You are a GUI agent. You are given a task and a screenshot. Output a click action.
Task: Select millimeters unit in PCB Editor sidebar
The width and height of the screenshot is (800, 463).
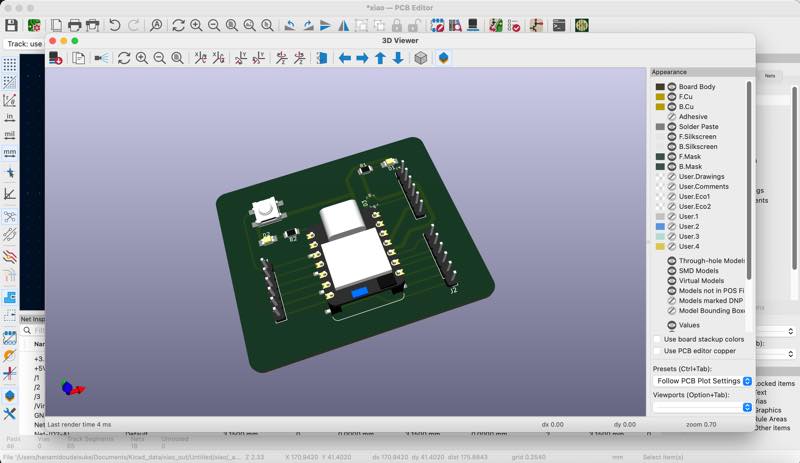10,153
